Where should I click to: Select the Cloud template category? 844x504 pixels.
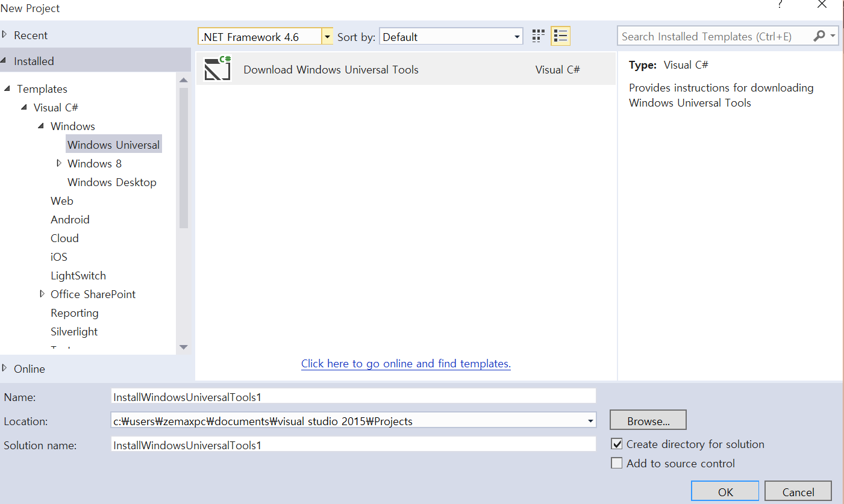click(x=64, y=238)
